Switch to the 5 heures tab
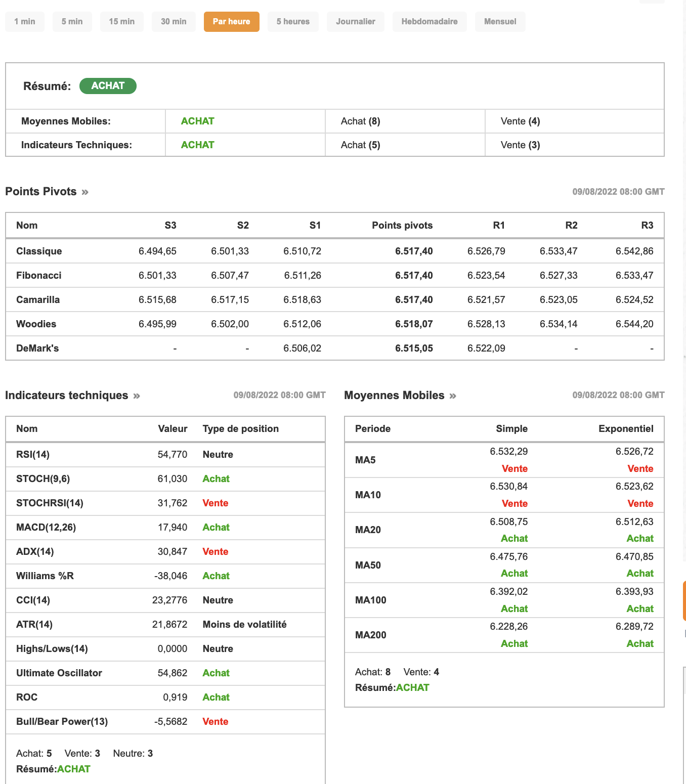The image size is (686, 784). [x=293, y=22]
